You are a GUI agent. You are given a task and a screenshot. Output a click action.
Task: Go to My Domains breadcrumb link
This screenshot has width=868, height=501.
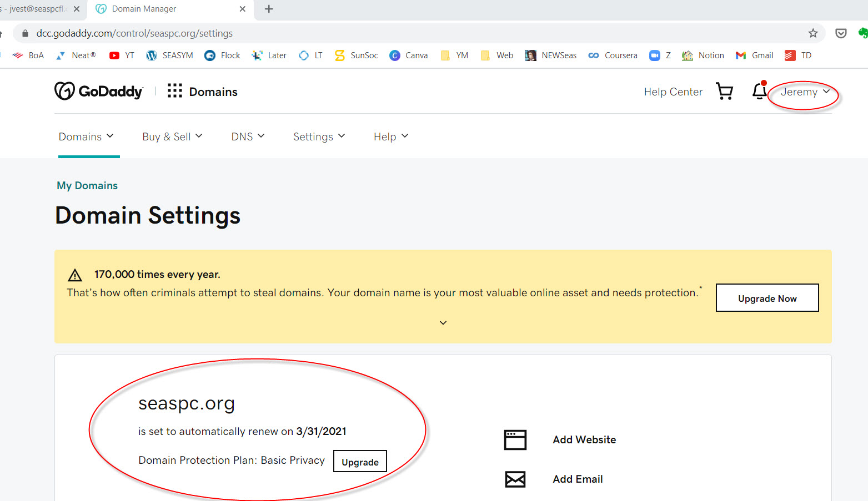click(87, 185)
